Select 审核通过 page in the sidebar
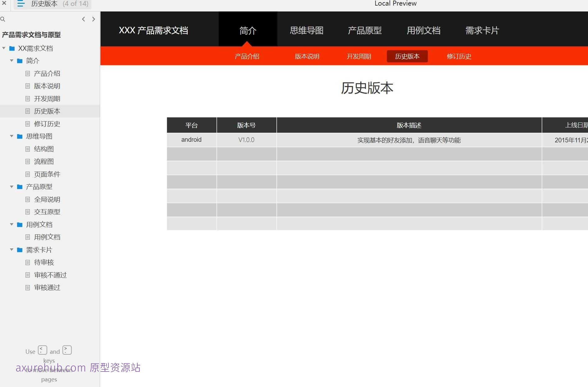This screenshot has height=387, width=588. pos(47,287)
